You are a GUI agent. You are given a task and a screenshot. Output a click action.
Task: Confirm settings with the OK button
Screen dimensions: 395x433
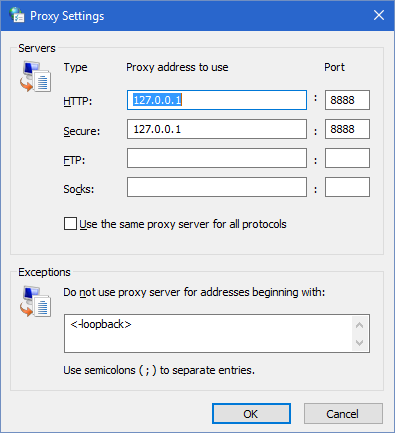(x=251, y=414)
